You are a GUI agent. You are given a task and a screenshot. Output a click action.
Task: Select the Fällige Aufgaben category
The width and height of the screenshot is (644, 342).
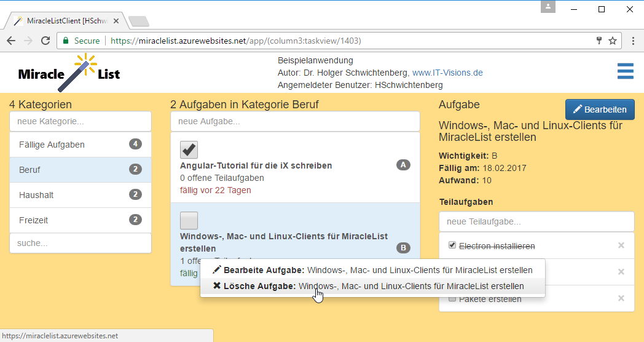tap(80, 145)
